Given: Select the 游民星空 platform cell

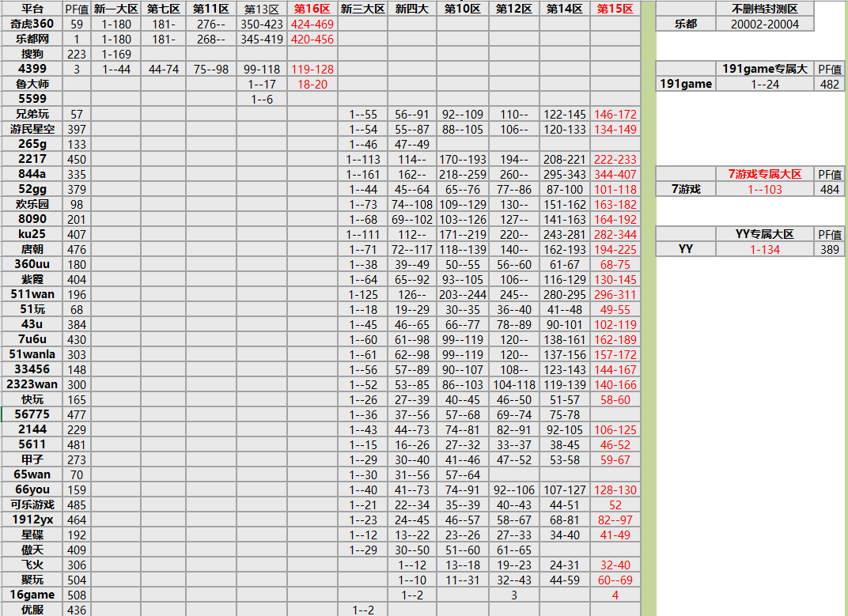Looking at the screenshot, I should pos(32,129).
